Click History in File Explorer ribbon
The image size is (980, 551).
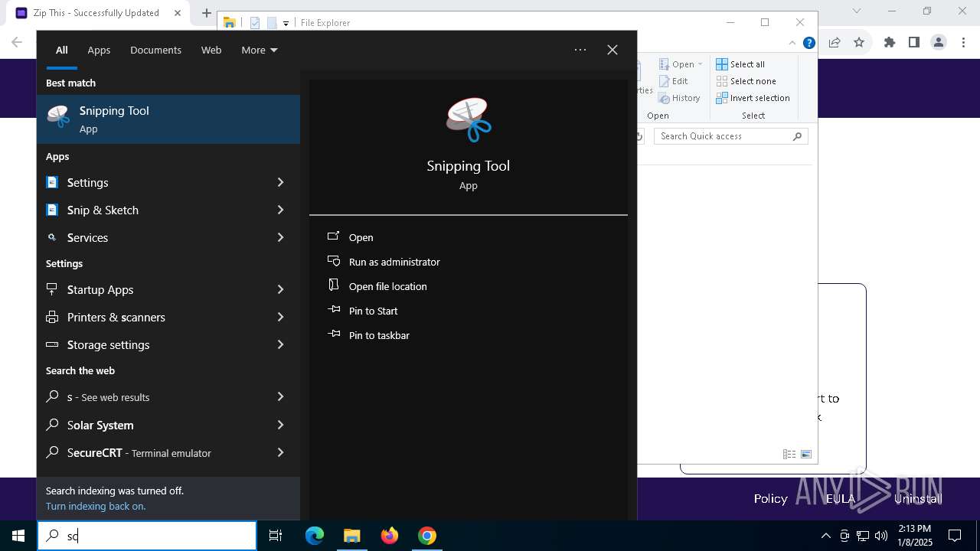[680, 98]
